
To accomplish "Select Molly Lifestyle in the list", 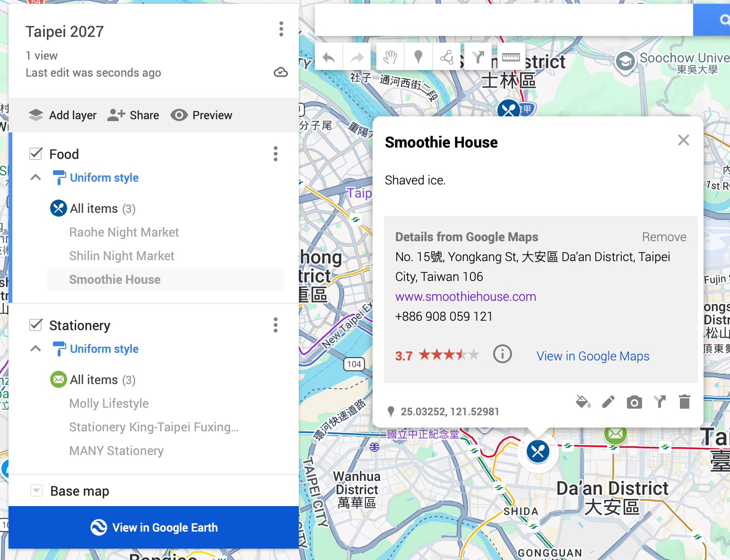I will coord(109,403).
